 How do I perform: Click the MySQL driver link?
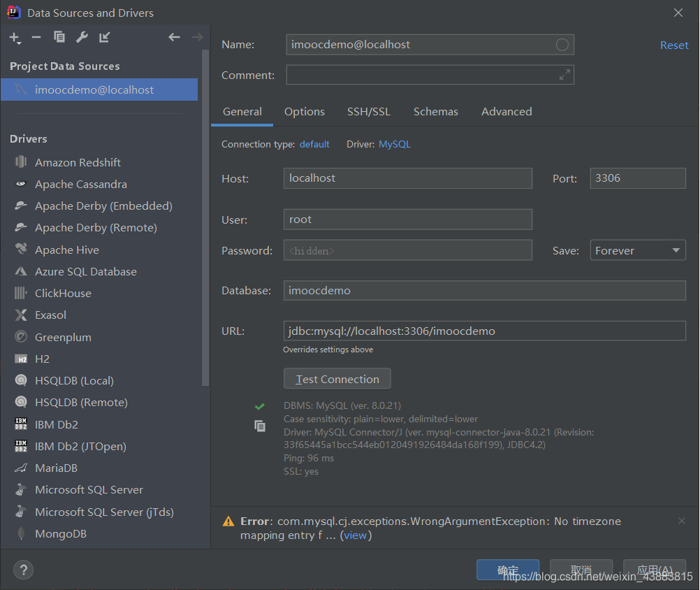tap(395, 144)
